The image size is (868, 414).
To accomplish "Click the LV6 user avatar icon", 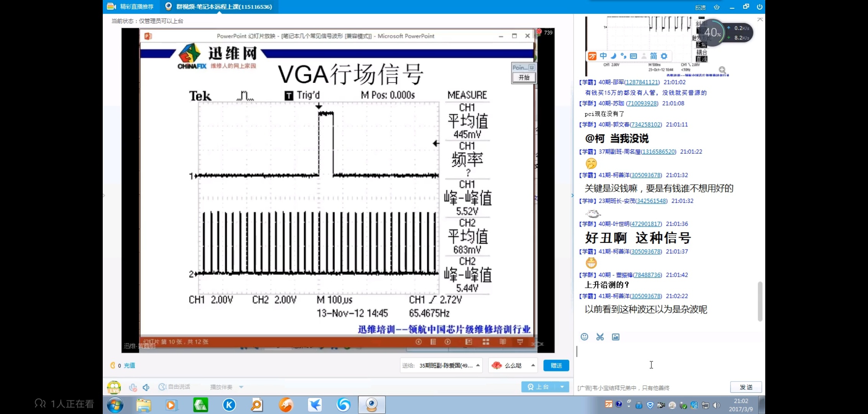I will click(114, 387).
